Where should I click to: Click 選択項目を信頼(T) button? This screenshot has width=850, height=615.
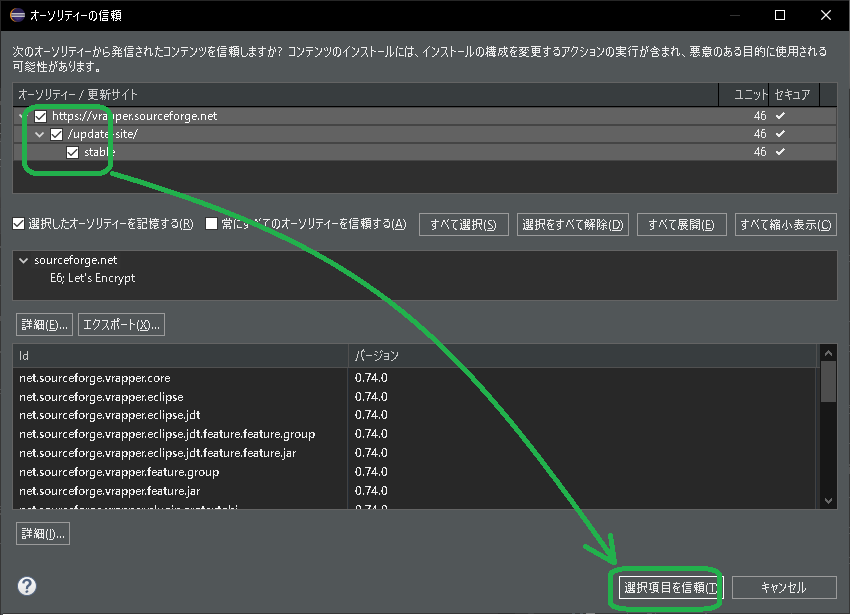[671, 587]
